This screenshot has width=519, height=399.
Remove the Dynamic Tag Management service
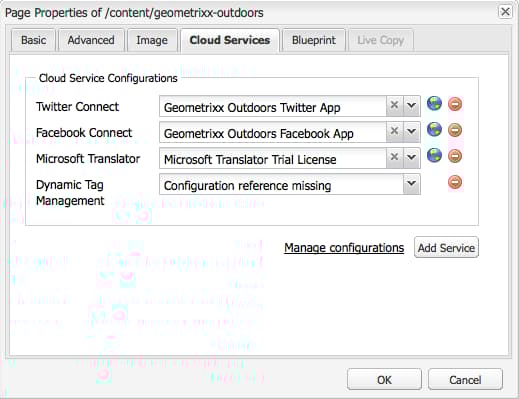point(455,182)
